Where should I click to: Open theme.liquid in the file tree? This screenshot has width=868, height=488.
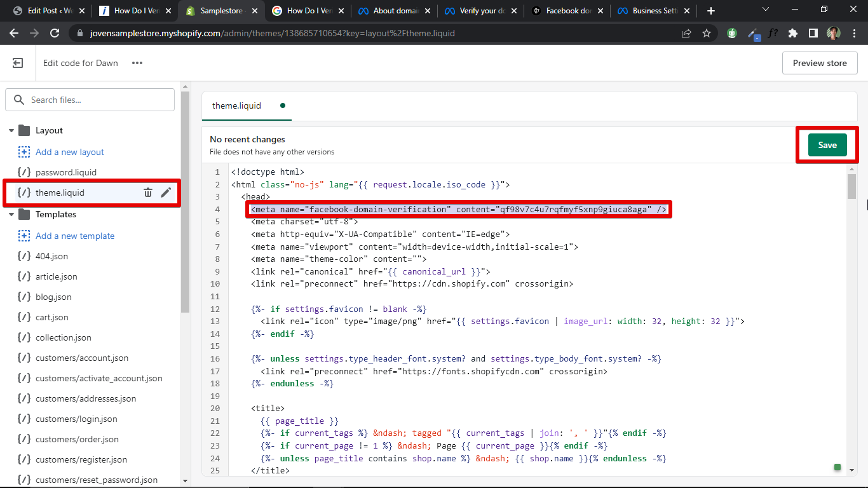[x=60, y=193]
